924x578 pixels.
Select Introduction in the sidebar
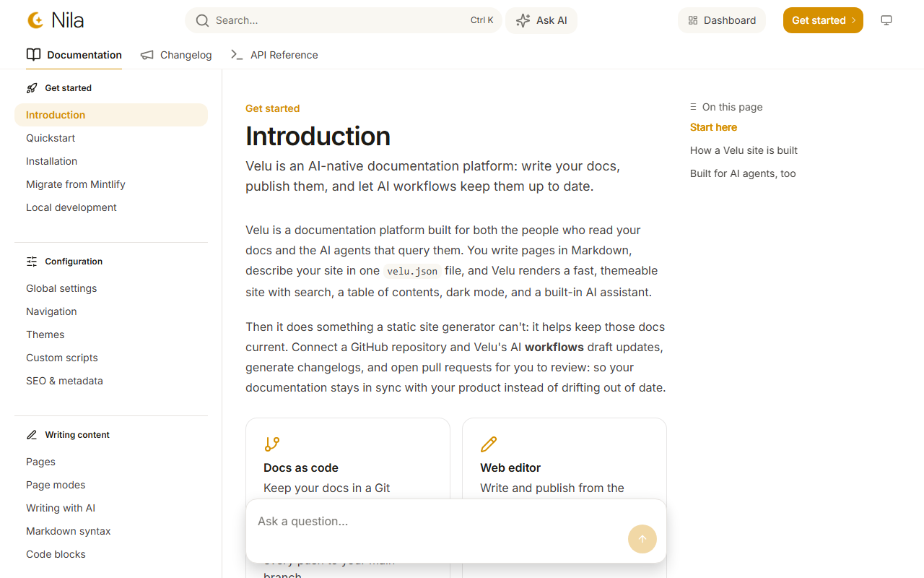pos(111,115)
